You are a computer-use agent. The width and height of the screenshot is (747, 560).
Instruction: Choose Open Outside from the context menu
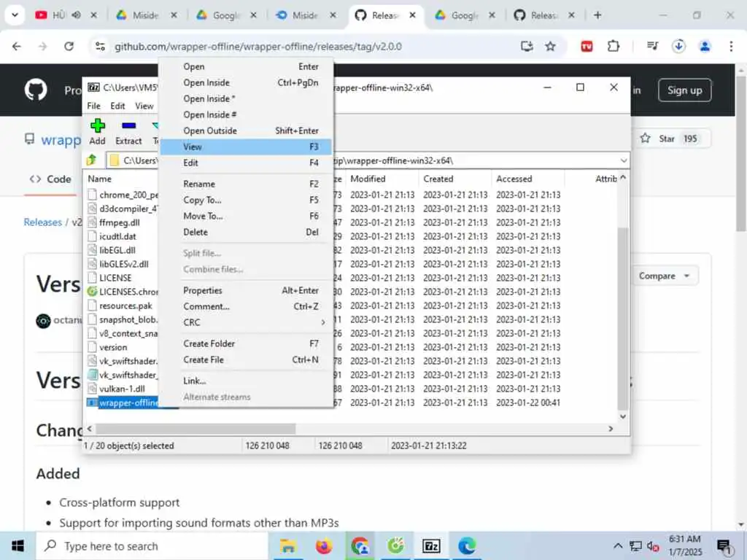pos(247,131)
